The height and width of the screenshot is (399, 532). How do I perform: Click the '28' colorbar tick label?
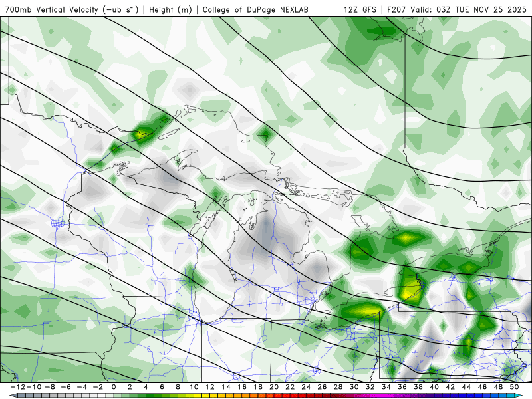coord(338,387)
